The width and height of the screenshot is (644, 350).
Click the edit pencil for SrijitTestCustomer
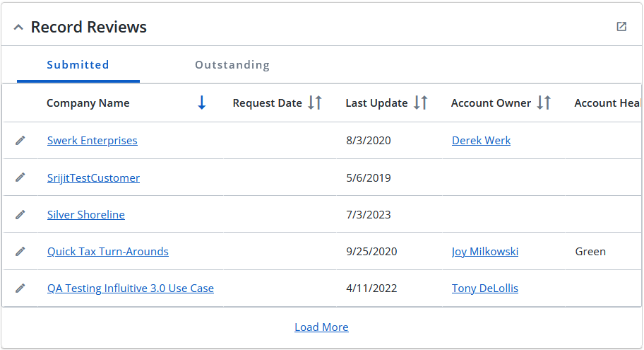click(x=20, y=177)
